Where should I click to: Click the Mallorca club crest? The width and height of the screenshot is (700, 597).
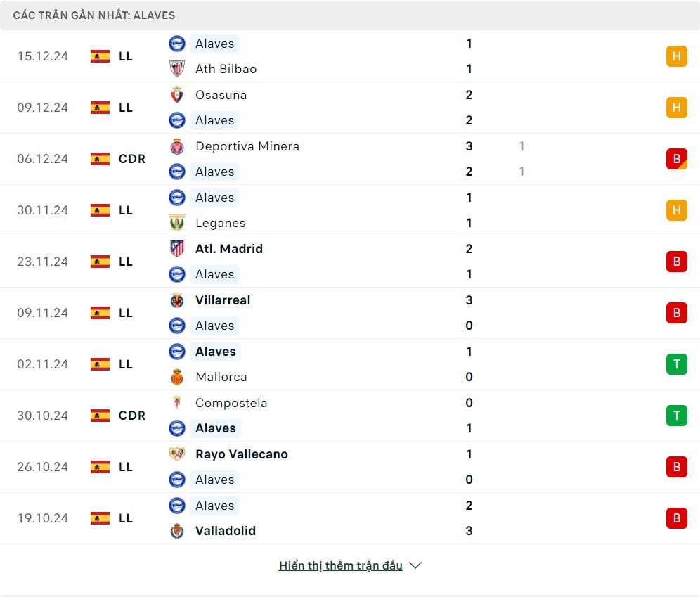[x=177, y=377]
